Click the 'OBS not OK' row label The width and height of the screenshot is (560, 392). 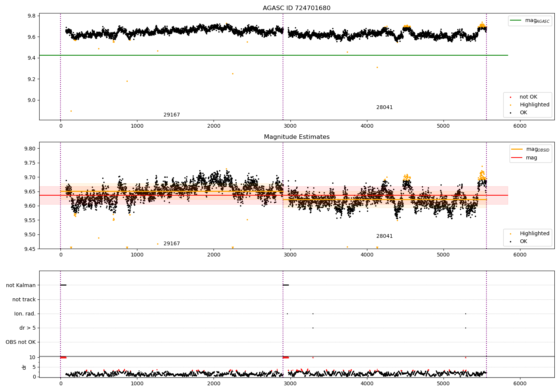[x=21, y=342]
